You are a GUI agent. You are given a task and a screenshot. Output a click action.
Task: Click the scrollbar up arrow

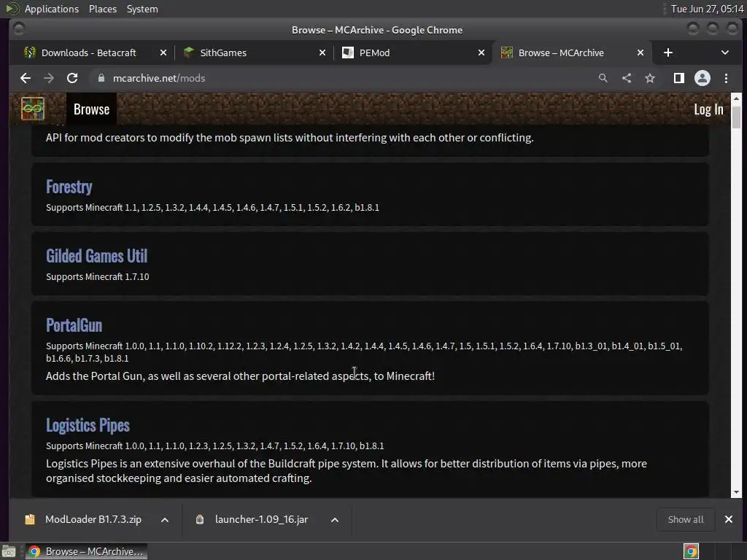point(736,98)
